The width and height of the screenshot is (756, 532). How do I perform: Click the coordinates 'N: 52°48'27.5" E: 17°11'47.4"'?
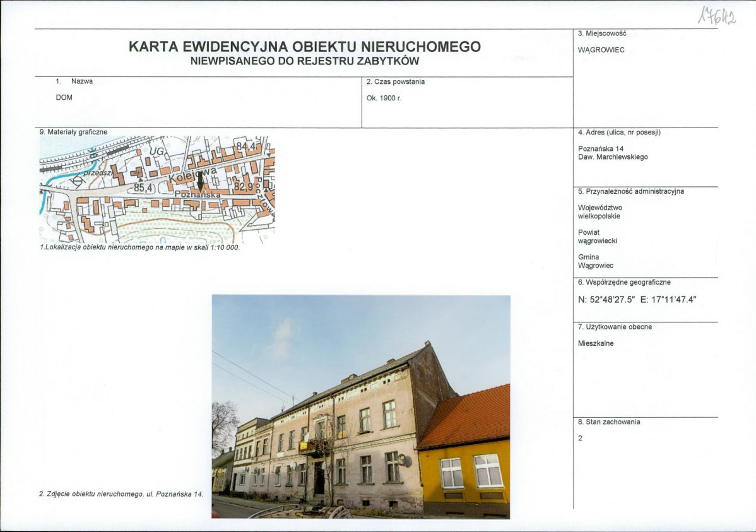(637, 300)
